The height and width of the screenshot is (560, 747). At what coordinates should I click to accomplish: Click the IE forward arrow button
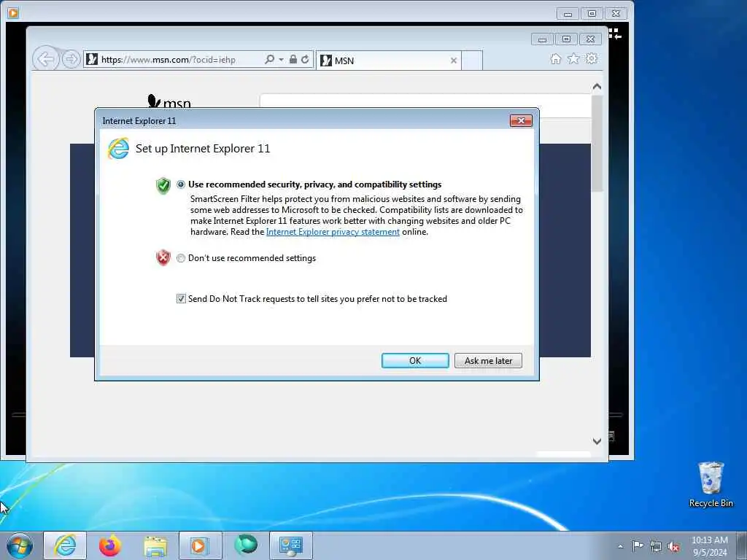71,60
